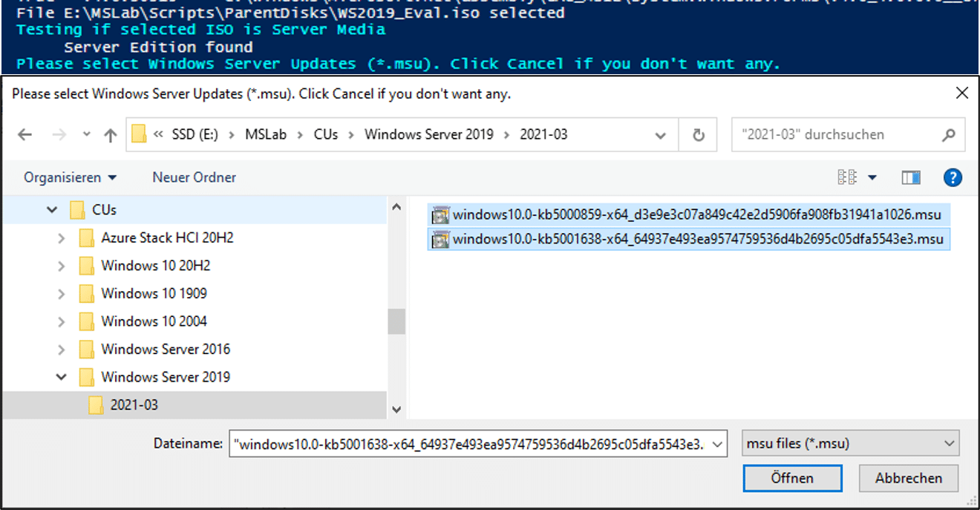This screenshot has width=980, height=510.
Task: Click the Abbrechen button
Action: click(x=909, y=478)
